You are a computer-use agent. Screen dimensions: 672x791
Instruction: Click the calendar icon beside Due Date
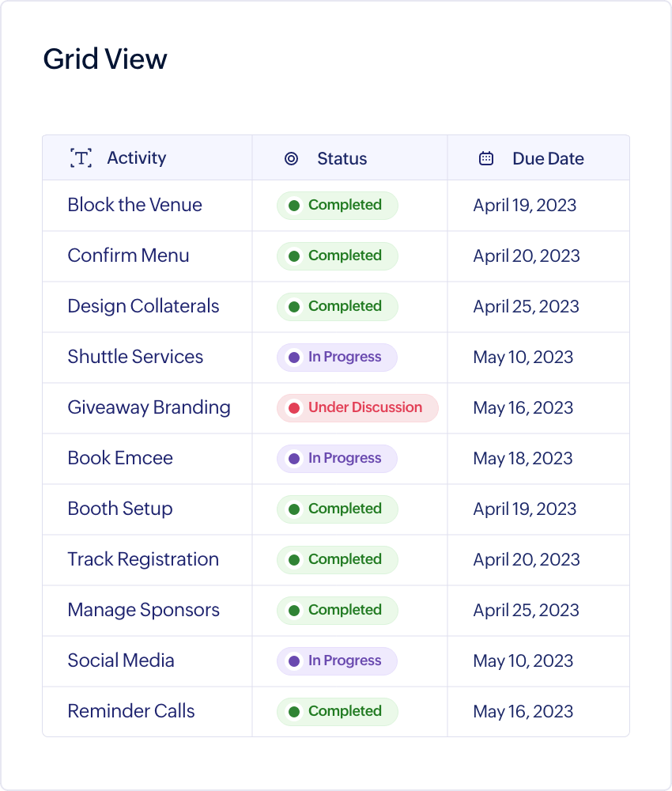point(486,158)
